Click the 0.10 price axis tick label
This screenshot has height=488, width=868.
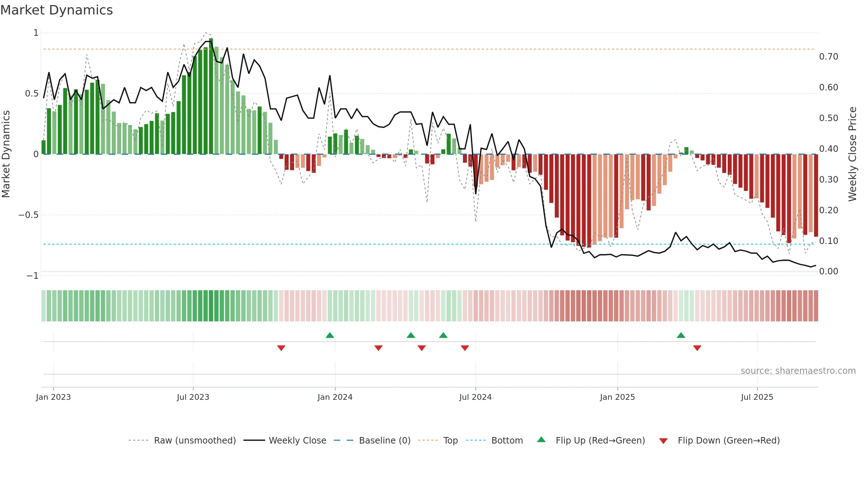[x=829, y=241]
